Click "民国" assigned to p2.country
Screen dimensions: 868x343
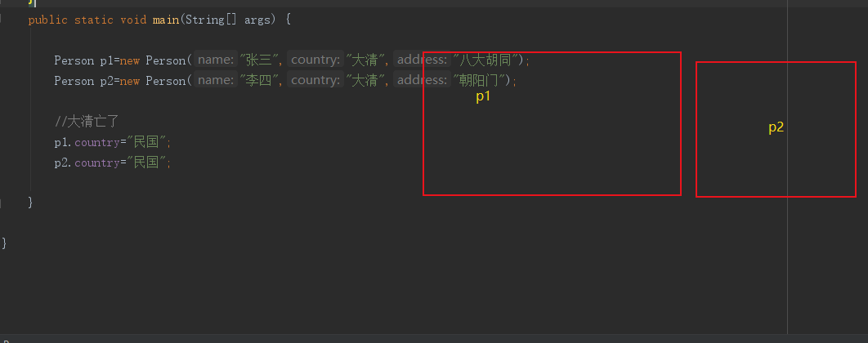pyautogui.click(x=146, y=163)
